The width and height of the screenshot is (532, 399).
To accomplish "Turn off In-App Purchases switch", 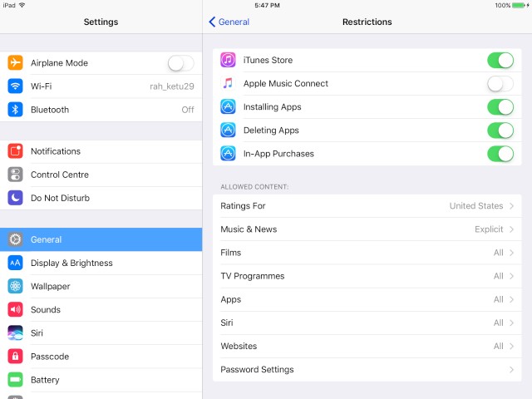I will 500,154.
